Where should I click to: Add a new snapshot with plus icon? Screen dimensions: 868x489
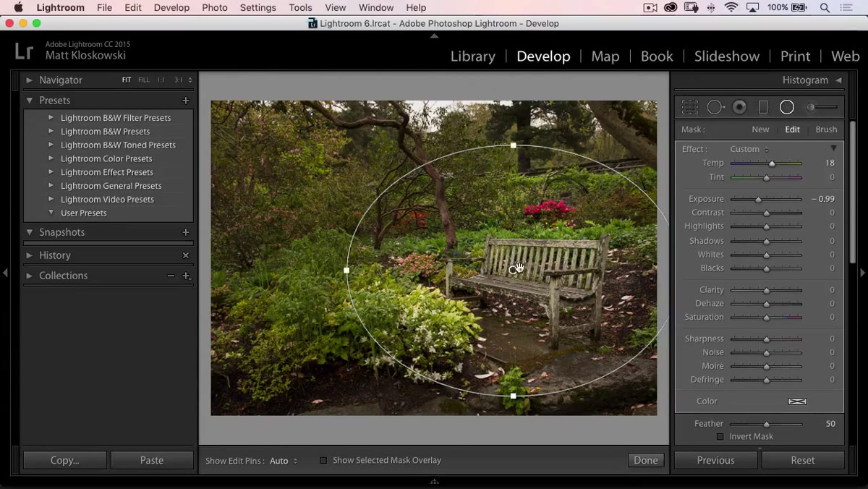click(x=186, y=232)
